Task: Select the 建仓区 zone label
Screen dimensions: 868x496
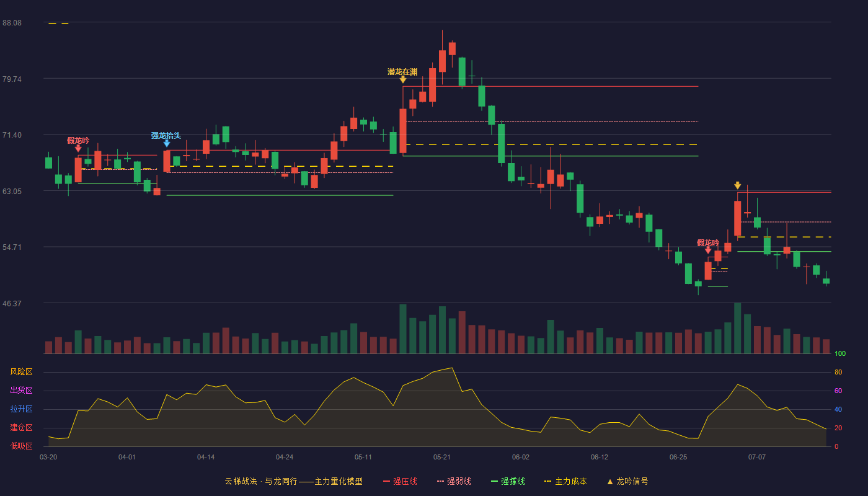Action: point(22,428)
